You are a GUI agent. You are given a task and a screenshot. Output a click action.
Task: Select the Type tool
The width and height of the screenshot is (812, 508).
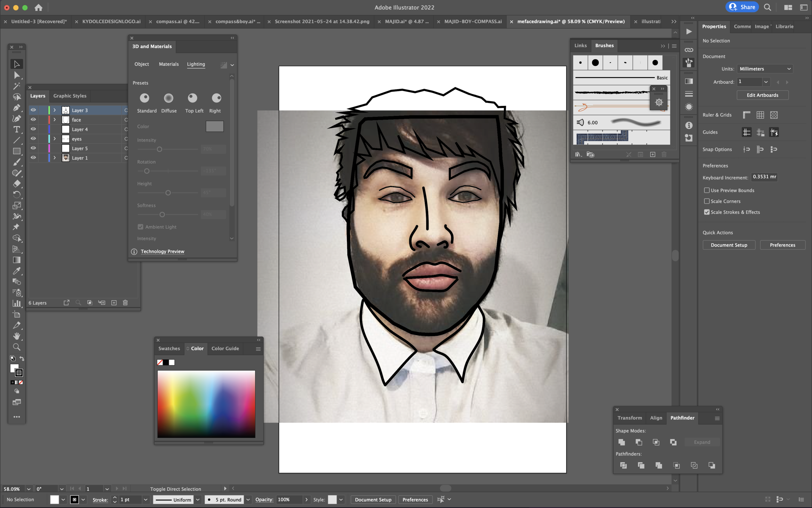click(x=17, y=129)
